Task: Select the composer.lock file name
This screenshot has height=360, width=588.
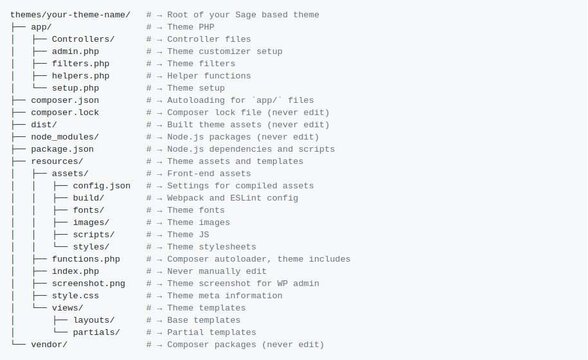Action: pyautogui.click(x=65, y=112)
